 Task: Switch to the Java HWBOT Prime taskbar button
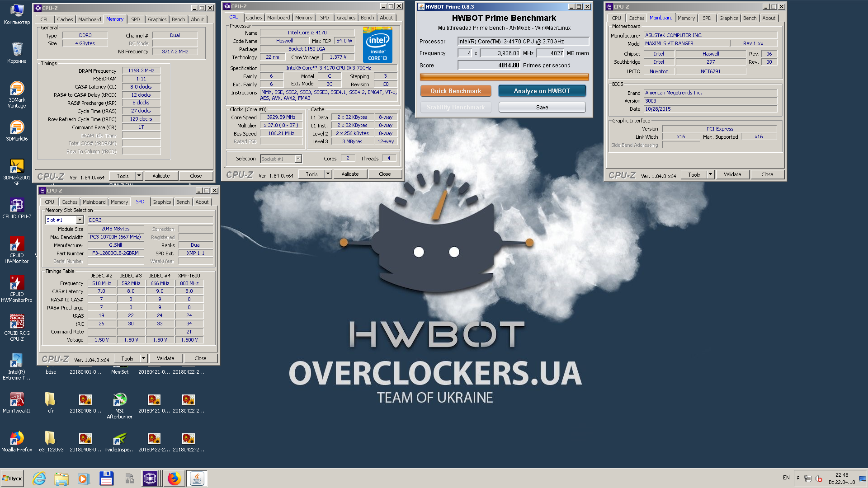click(197, 479)
